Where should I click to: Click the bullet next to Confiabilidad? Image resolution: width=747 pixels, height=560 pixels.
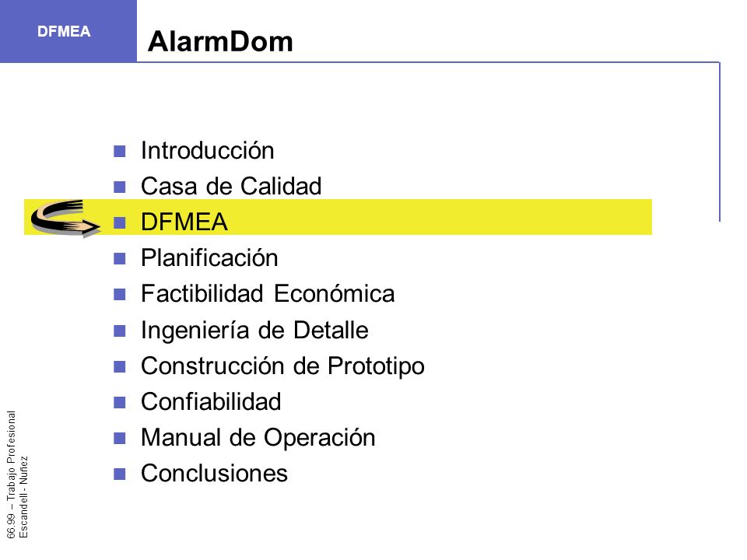pos(120,402)
